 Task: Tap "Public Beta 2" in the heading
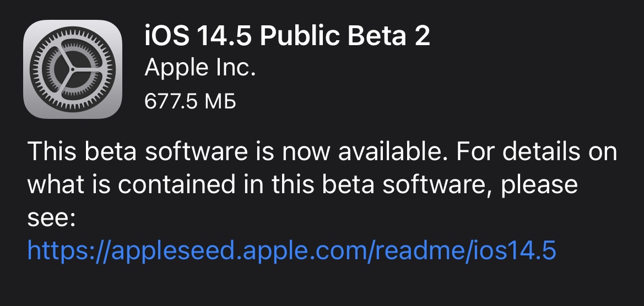point(344,37)
